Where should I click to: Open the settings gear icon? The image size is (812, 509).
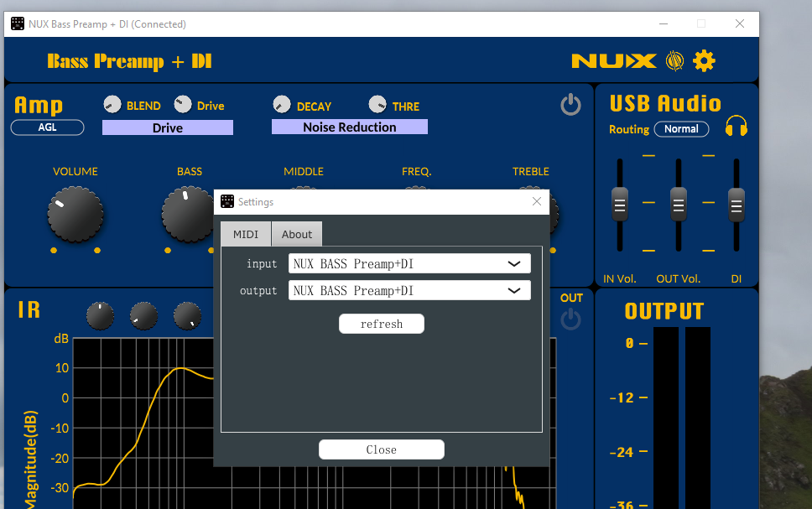pos(704,61)
